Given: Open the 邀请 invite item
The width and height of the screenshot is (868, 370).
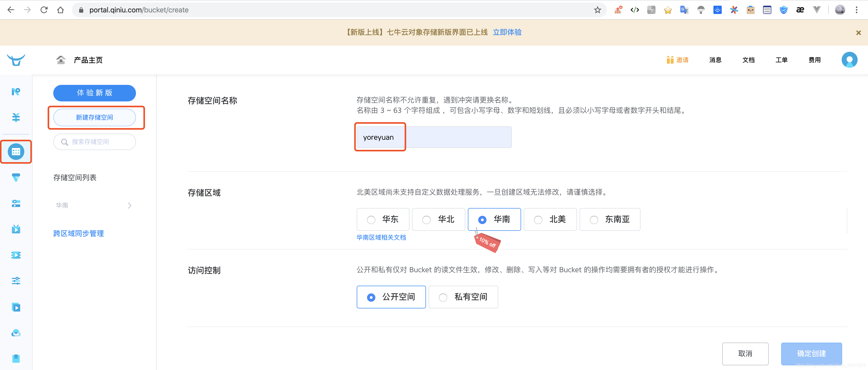Looking at the screenshot, I should coord(677,60).
